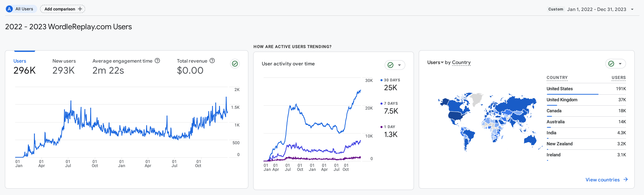The width and height of the screenshot is (644, 195).
Task: Click the All Users 'A' avatar icon
Action: 9,9
